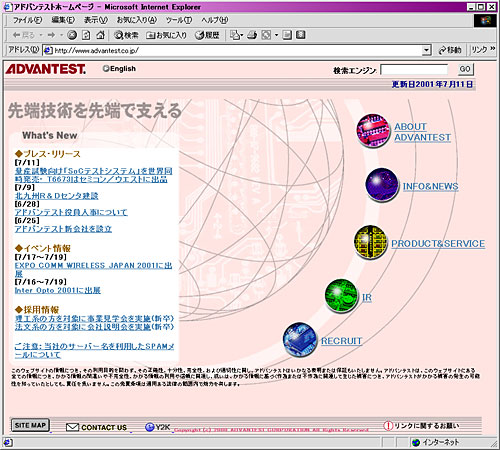Click the blue RECRUIT sphere icon
This screenshot has height=450, width=500.
click(300, 339)
